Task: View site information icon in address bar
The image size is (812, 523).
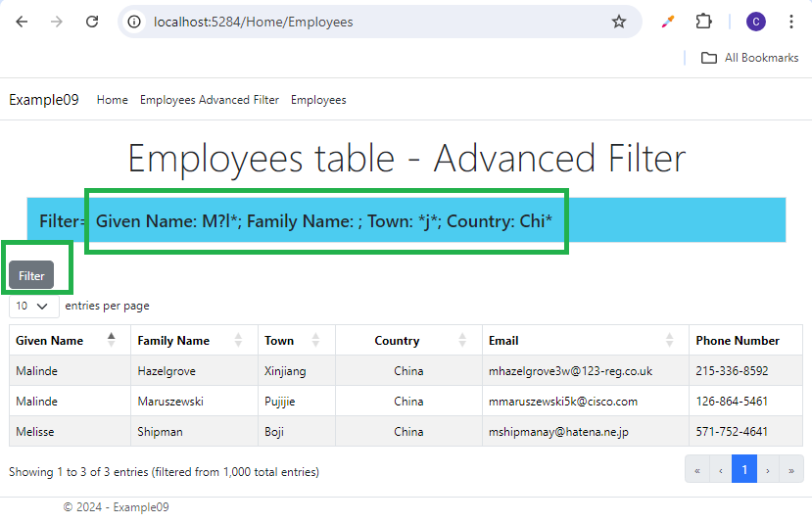Action: pos(134,22)
